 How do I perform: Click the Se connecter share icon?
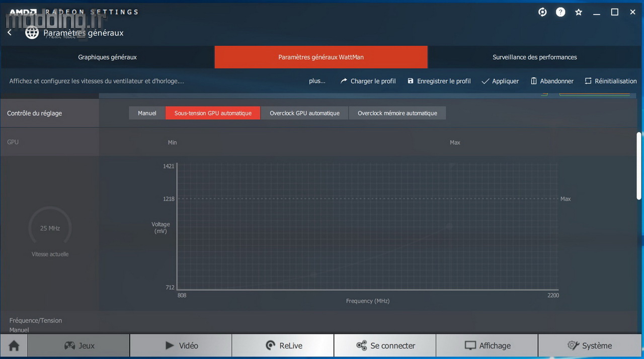[x=361, y=345]
